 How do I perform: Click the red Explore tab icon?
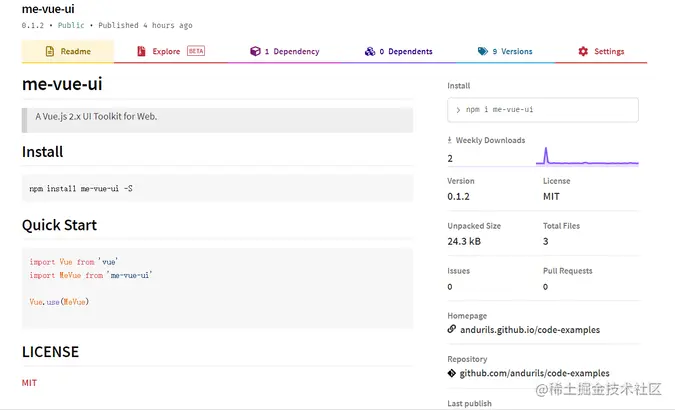coord(142,51)
